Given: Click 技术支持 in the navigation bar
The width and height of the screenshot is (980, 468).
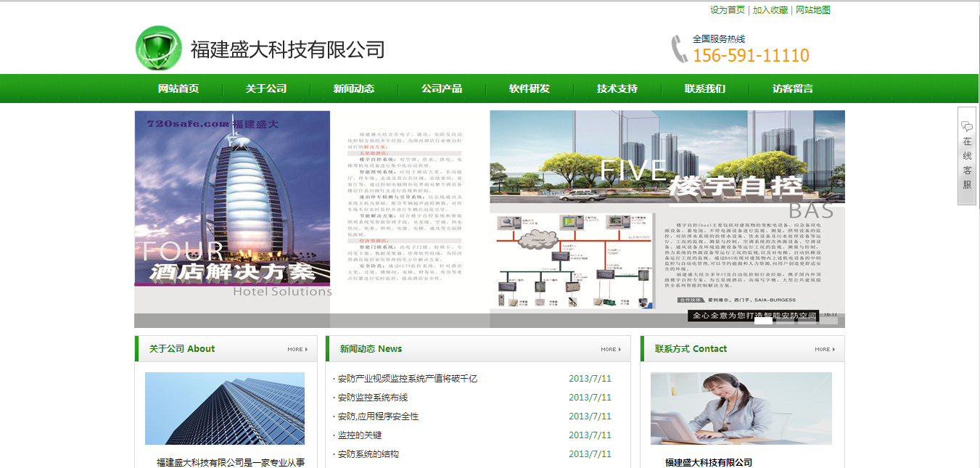Looking at the screenshot, I should click(x=617, y=89).
